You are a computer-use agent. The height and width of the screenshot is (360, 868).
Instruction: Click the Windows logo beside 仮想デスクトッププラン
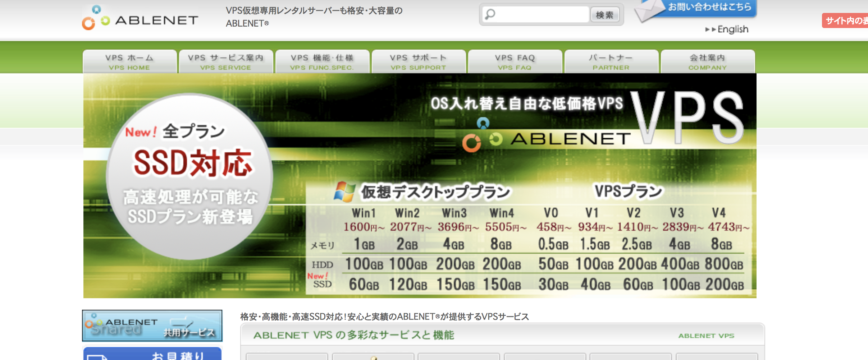coord(344,191)
